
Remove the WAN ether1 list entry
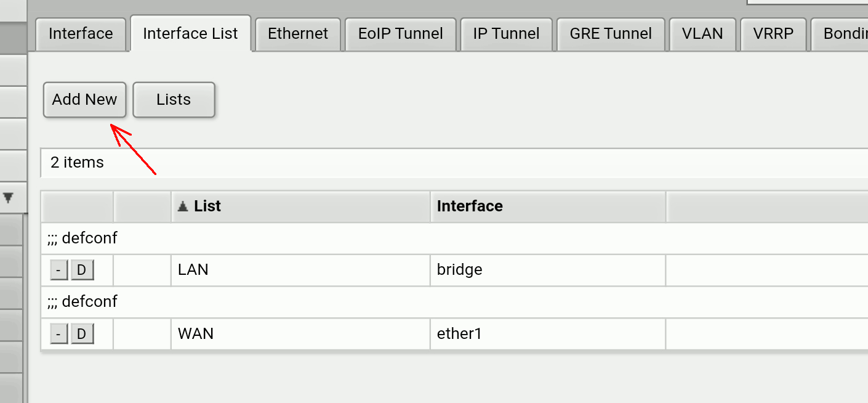pyautogui.click(x=59, y=334)
